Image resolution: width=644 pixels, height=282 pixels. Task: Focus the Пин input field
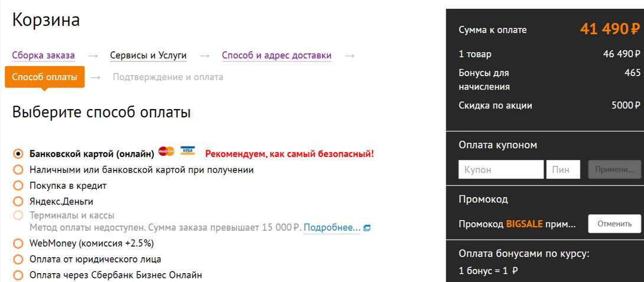pos(563,169)
